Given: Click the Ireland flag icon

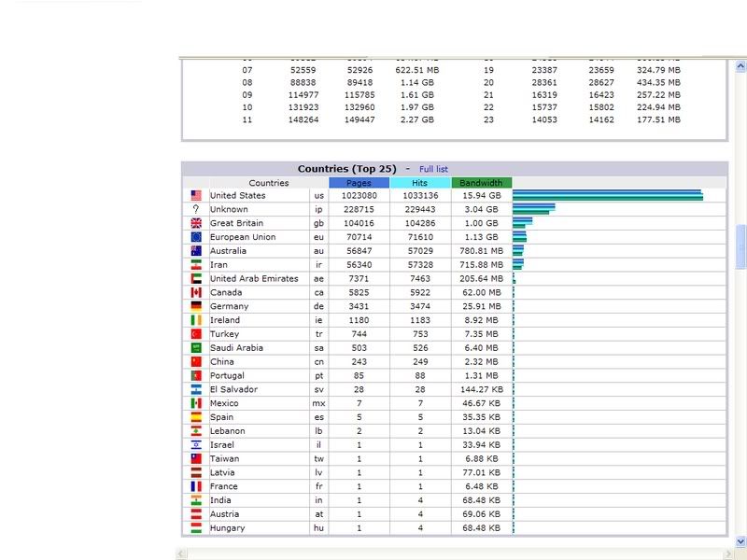Looking at the screenshot, I should [196, 320].
